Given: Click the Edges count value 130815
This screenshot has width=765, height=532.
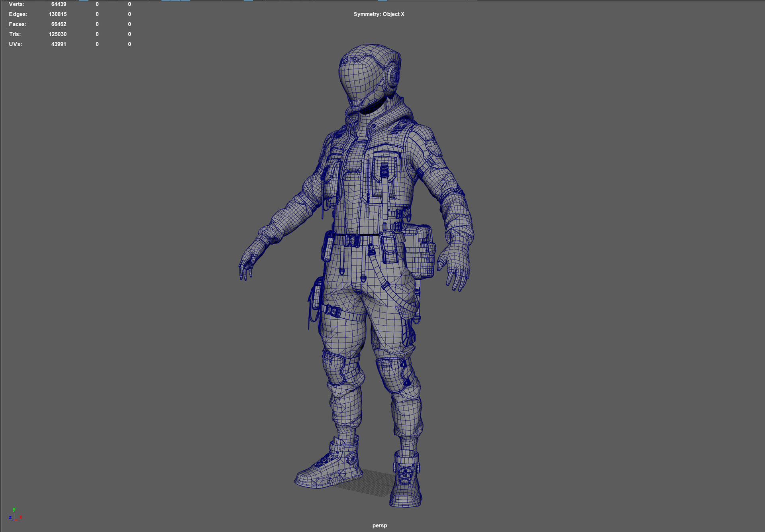Looking at the screenshot, I should (57, 14).
